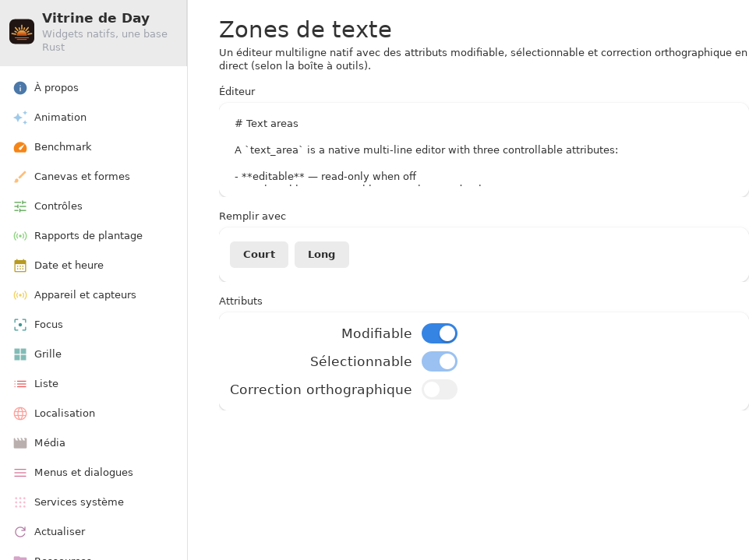Toggle the Modifiable switch off
Viewport: 749px width, 560px height.
click(x=440, y=333)
